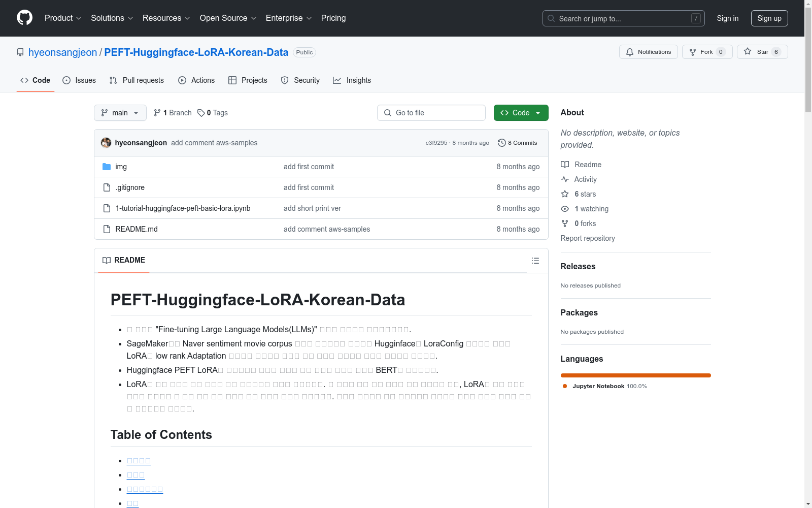The image size is (812, 508).
Task: Click the fork icon in the Fork button
Action: [x=693, y=52]
